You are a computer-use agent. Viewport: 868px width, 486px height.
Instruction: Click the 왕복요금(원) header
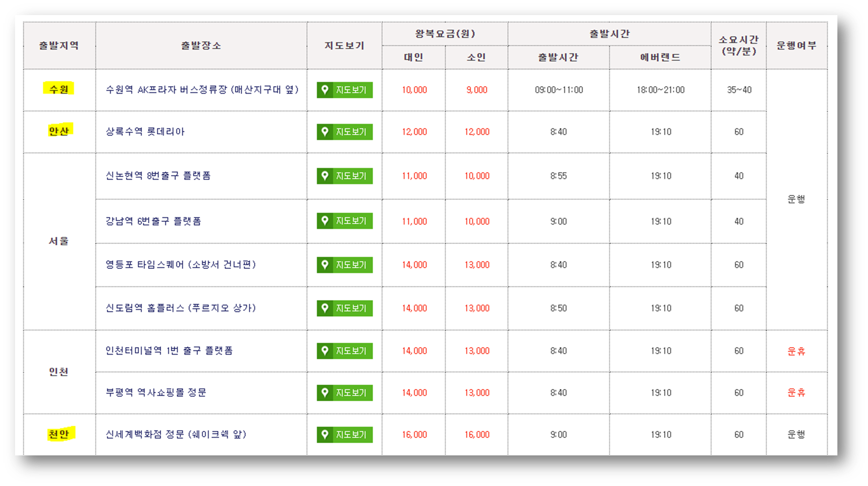[445, 34]
